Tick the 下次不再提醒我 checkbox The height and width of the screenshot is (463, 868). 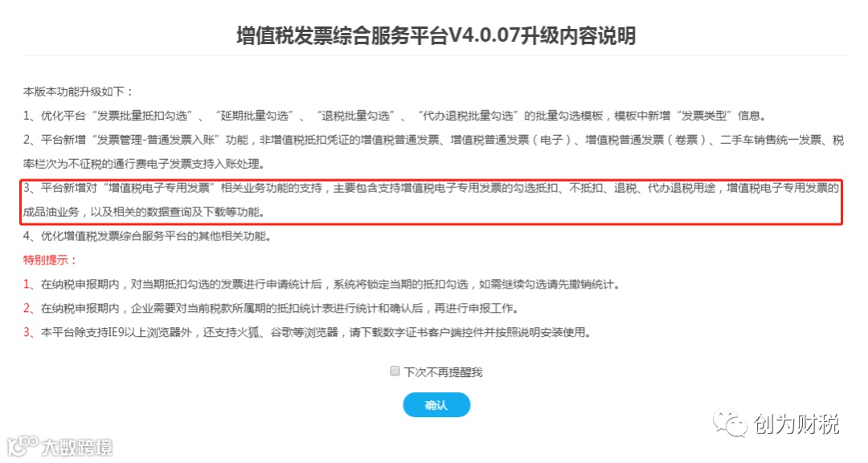tap(395, 371)
